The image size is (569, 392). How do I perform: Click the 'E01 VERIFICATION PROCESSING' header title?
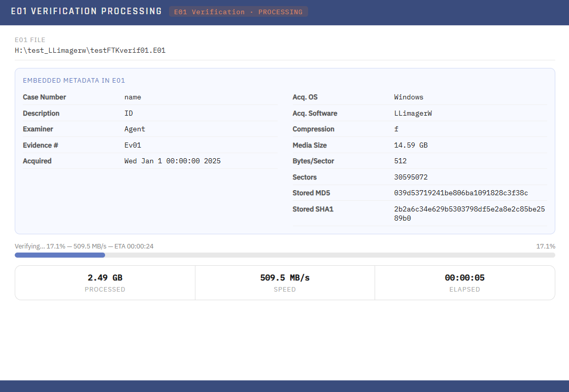click(x=86, y=11)
